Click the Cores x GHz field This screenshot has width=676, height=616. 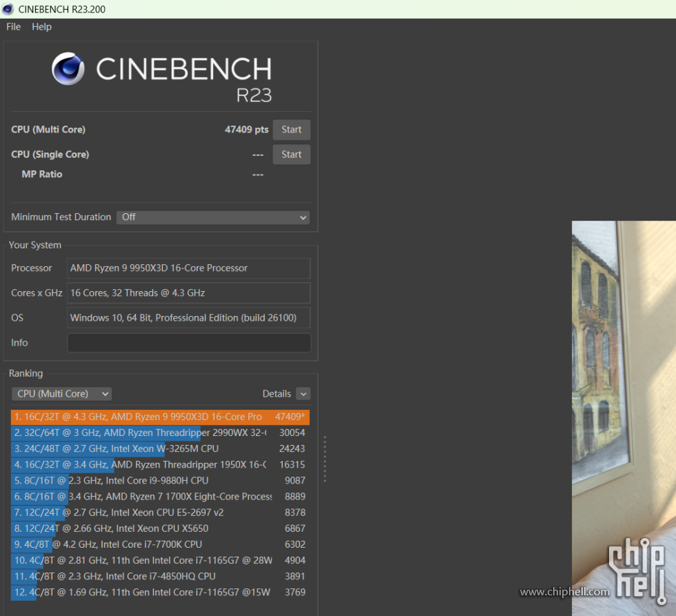(x=189, y=293)
